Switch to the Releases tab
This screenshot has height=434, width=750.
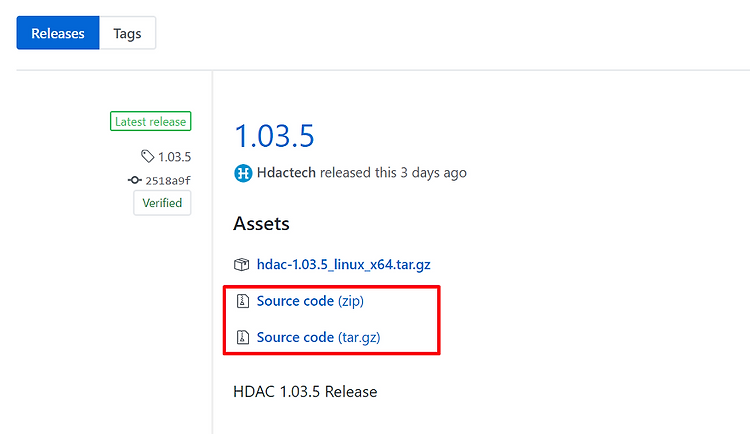point(58,33)
